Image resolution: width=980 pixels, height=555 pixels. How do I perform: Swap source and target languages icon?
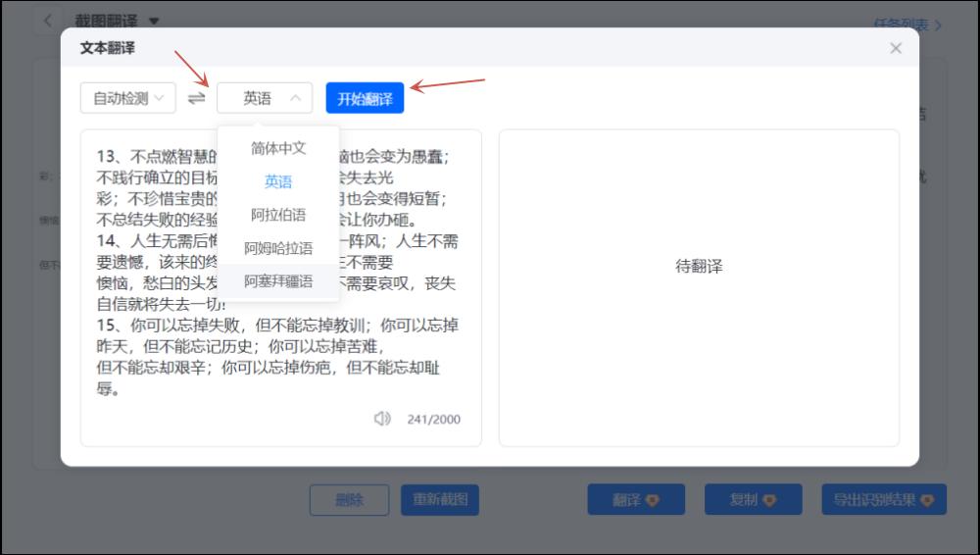click(196, 98)
